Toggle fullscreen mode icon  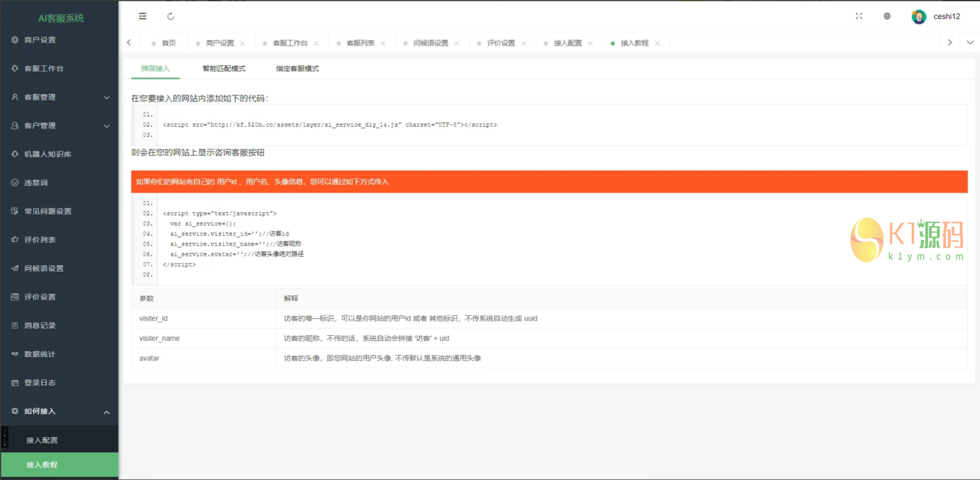coord(859,16)
